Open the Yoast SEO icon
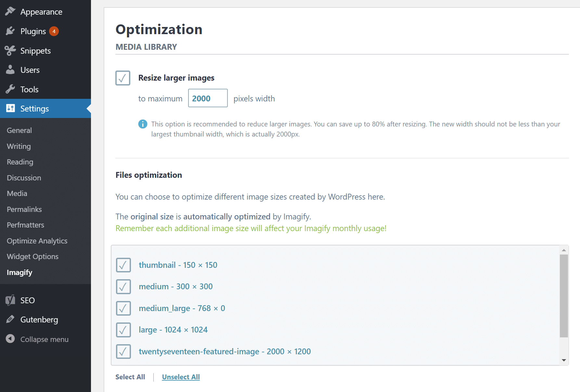 [10, 300]
